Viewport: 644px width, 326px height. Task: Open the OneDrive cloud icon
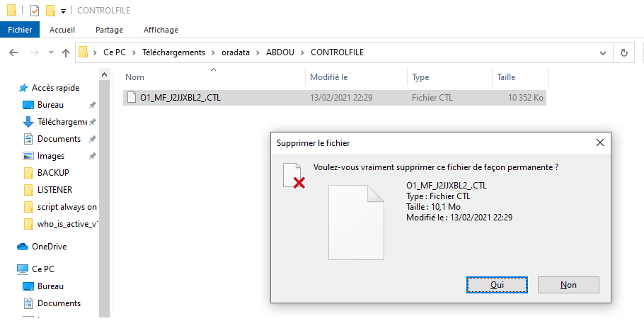(x=23, y=247)
